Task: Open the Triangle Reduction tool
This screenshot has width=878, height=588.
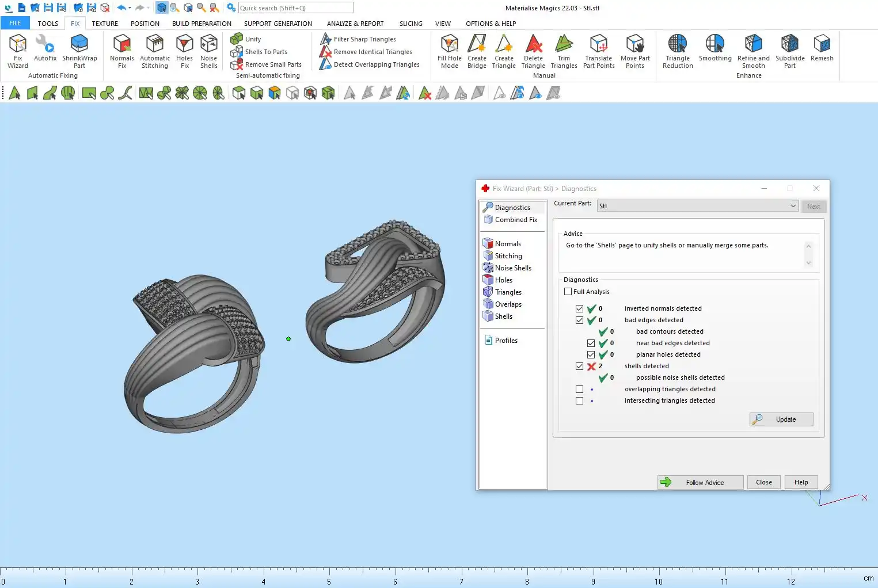Action: 678,51
